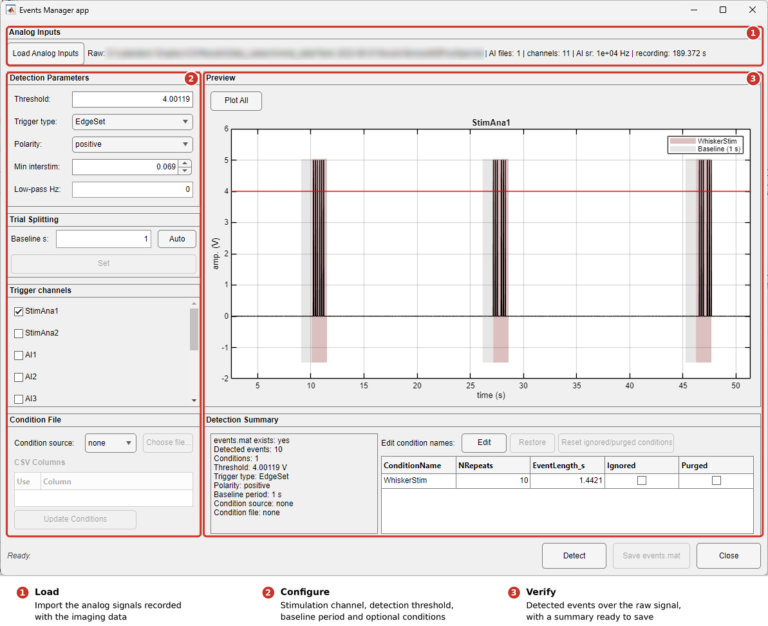
Task: Select the WhiskerStim condition name cell
Action: [x=419, y=481]
